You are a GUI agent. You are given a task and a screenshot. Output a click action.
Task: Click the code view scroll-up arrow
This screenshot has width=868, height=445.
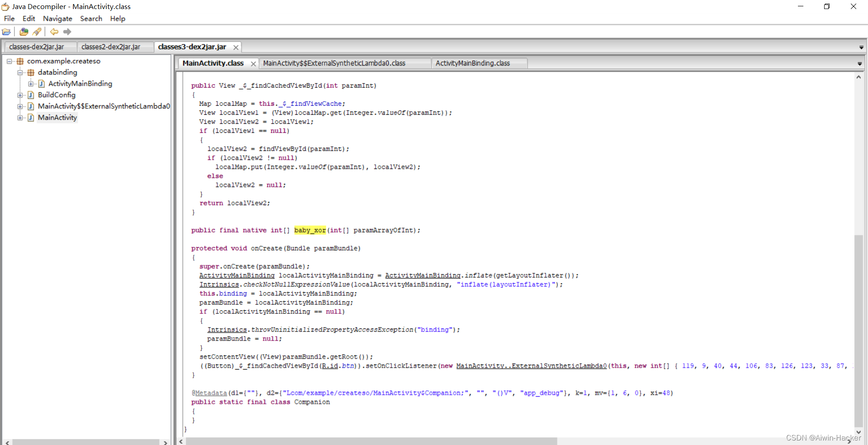859,77
